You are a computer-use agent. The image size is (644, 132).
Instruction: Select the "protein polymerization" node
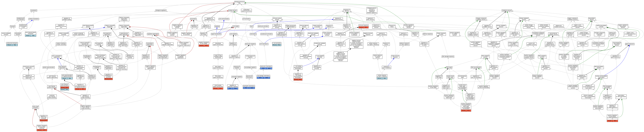48,67
